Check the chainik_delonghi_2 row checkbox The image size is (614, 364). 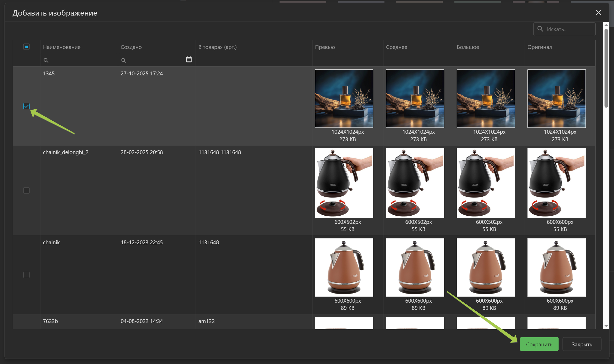pyautogui.click(x=26, y=190)
